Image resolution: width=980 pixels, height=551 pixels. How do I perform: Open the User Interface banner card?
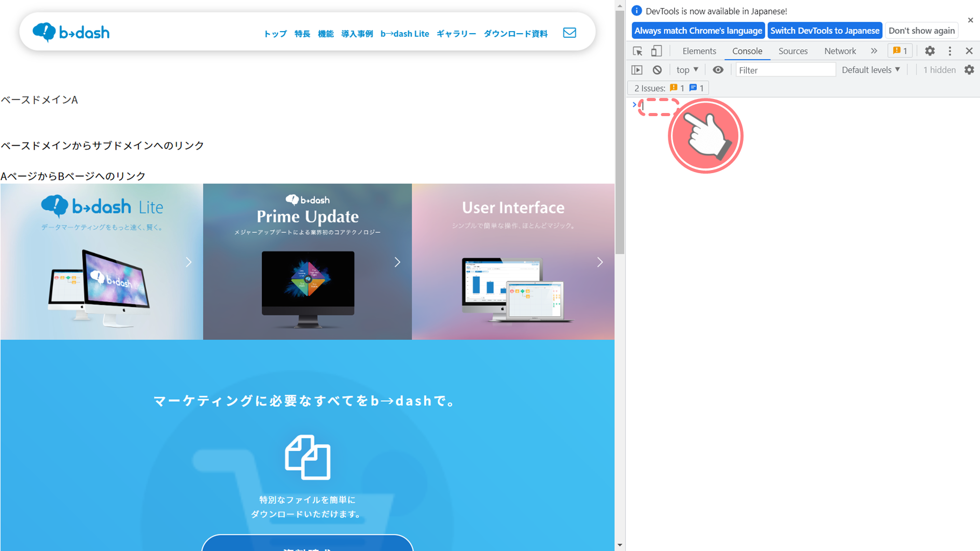point(513,262)
